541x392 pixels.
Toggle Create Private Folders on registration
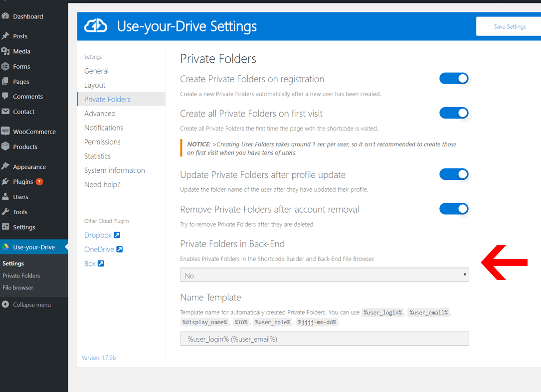(454, 79)
